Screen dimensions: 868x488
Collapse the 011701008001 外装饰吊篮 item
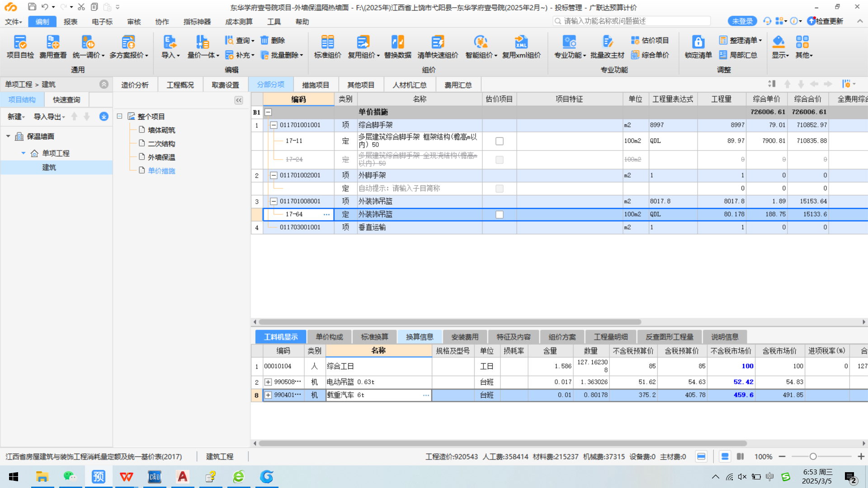(274, 202)
